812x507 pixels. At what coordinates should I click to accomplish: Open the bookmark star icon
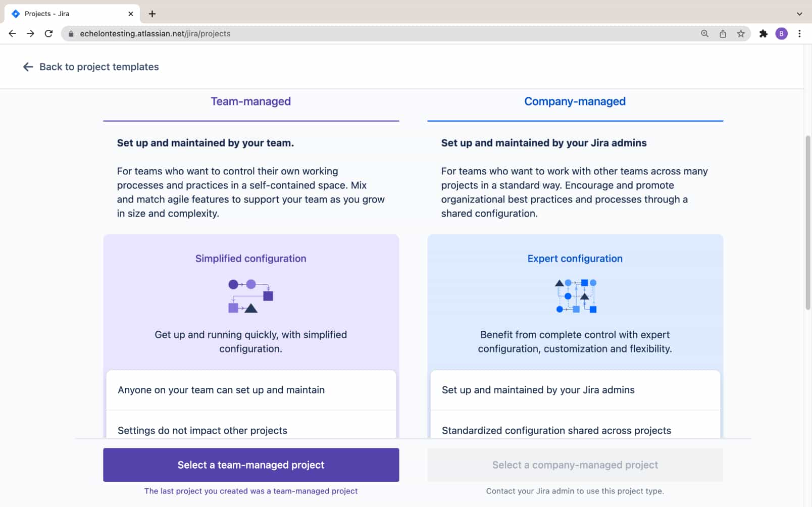coord(742,33)
